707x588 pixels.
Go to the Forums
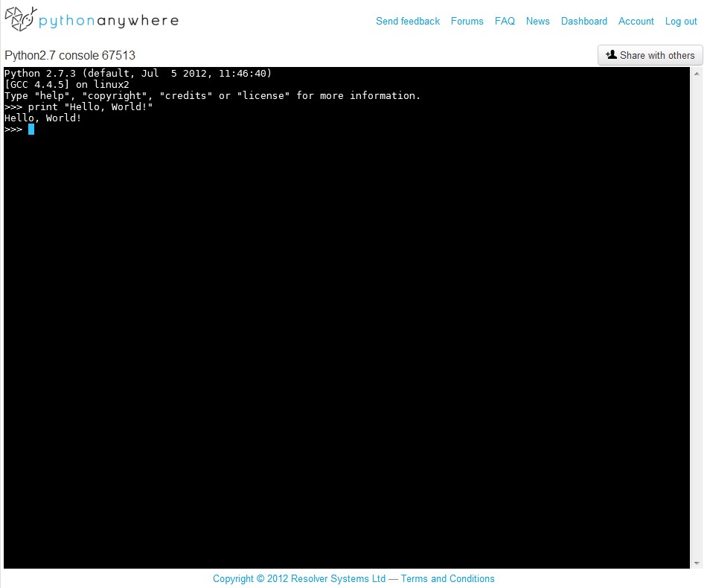click(x=467, y=22)
